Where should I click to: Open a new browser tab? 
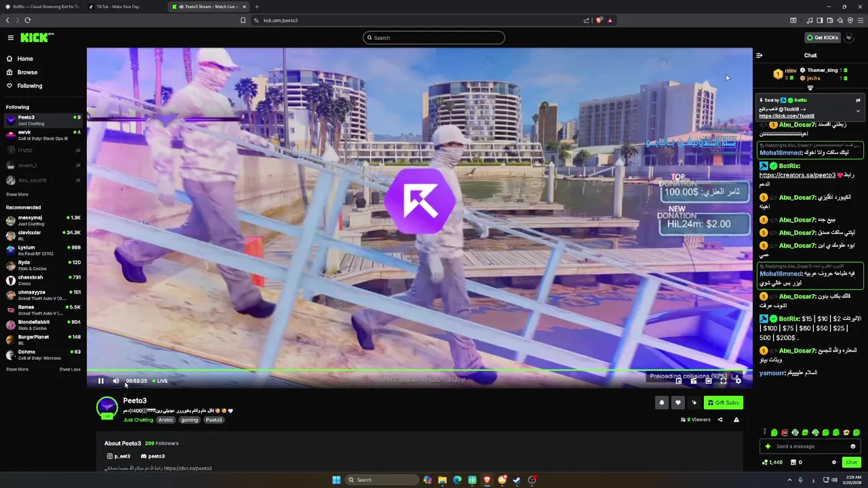(257, 7)
